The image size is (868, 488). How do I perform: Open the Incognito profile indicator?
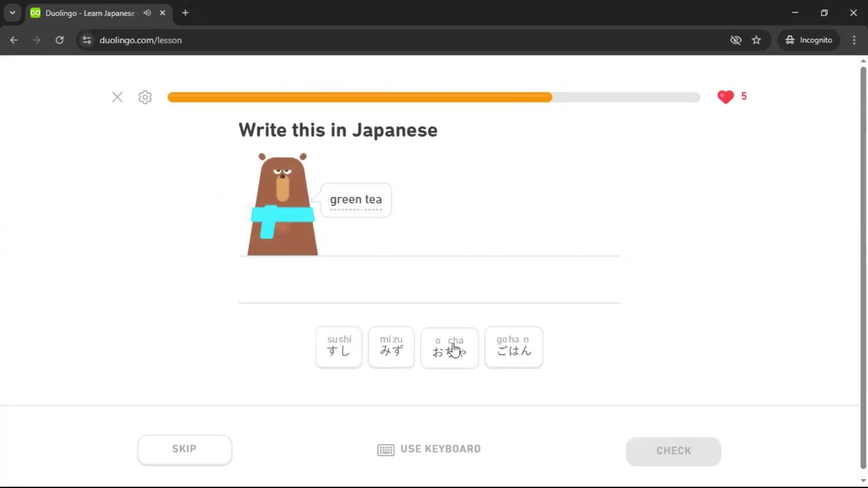point(809,40)
